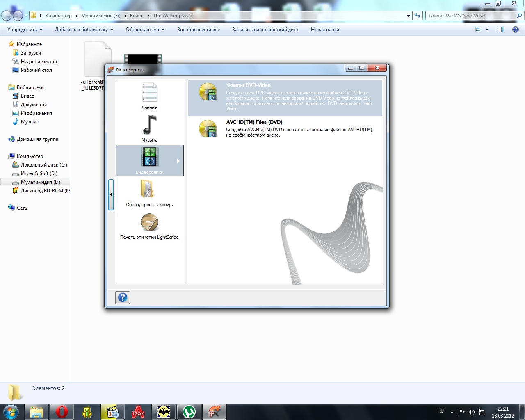Click Записать на оптический диск
This screenshot has width=525, height=420.
pos(265,30)
